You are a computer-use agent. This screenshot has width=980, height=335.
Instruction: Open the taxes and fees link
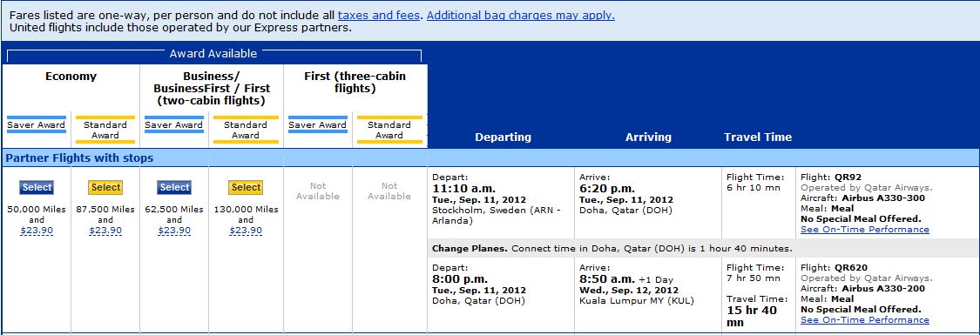point(379,16)
